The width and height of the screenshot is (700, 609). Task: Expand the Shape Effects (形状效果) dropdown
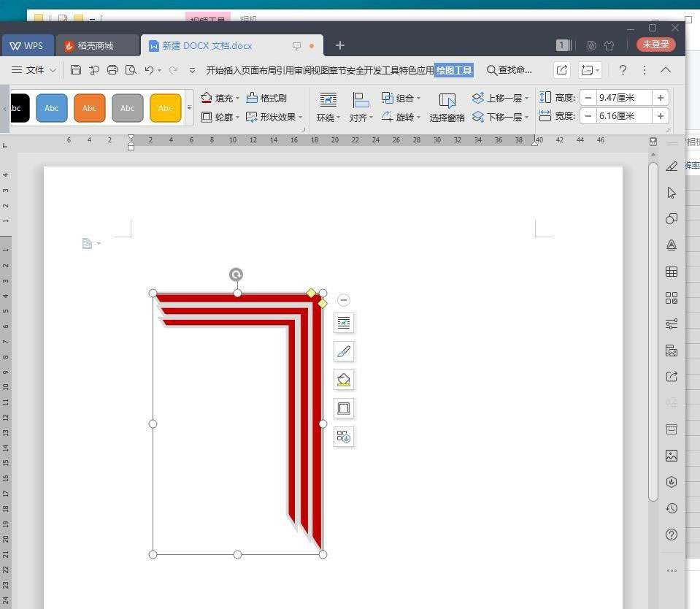pyautogui.click(x=301, y=118)
